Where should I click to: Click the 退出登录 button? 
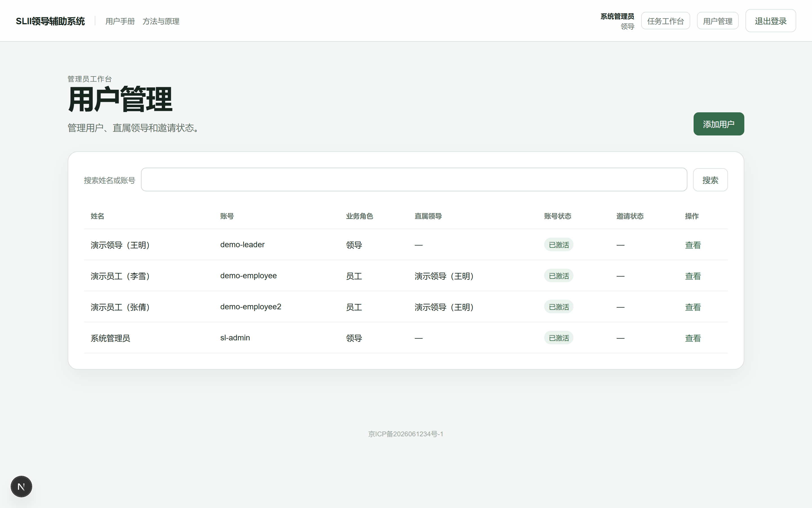[x=770, y=21]
